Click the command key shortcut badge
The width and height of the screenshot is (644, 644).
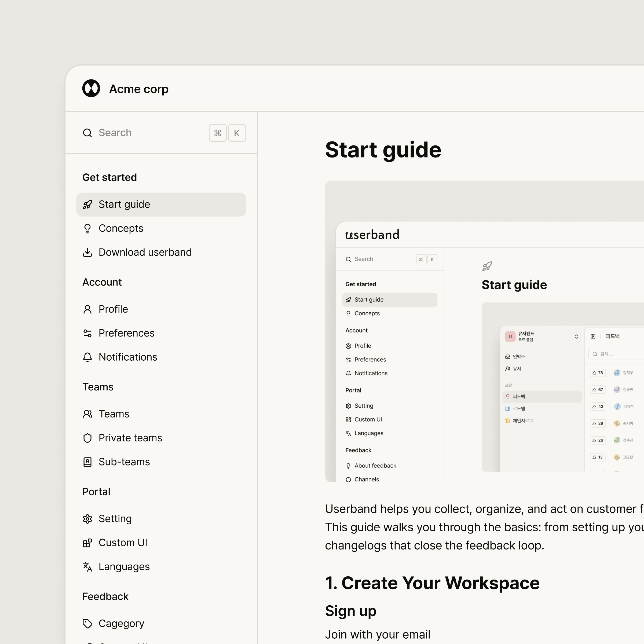218,133
